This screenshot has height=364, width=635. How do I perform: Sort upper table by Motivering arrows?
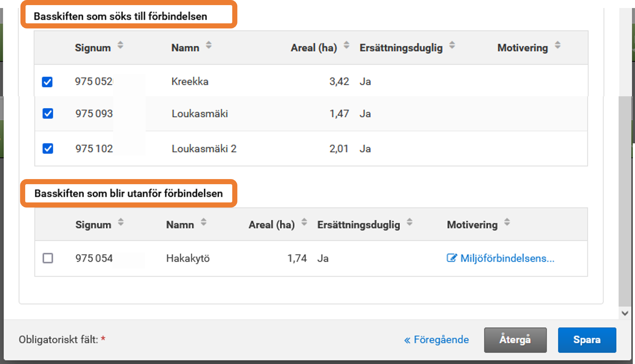coord(558,46)
